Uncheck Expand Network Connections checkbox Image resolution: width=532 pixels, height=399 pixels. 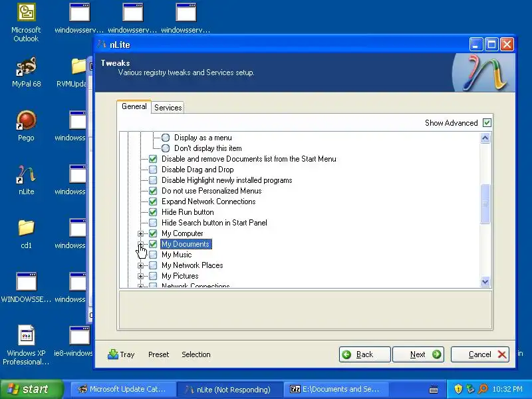click(153, 201)
